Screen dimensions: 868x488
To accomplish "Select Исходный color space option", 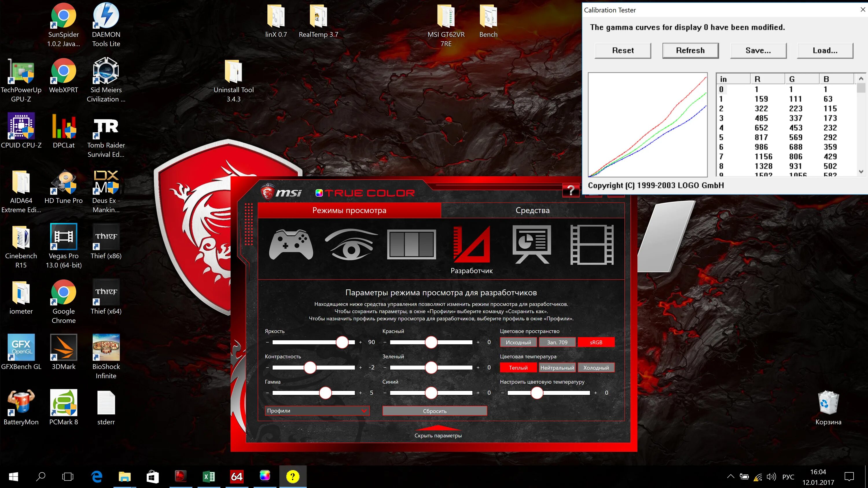I will pos(518,342).
